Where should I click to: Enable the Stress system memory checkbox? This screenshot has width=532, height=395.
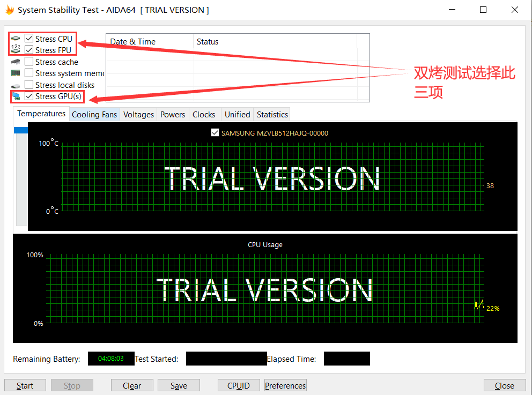[29, 73]
